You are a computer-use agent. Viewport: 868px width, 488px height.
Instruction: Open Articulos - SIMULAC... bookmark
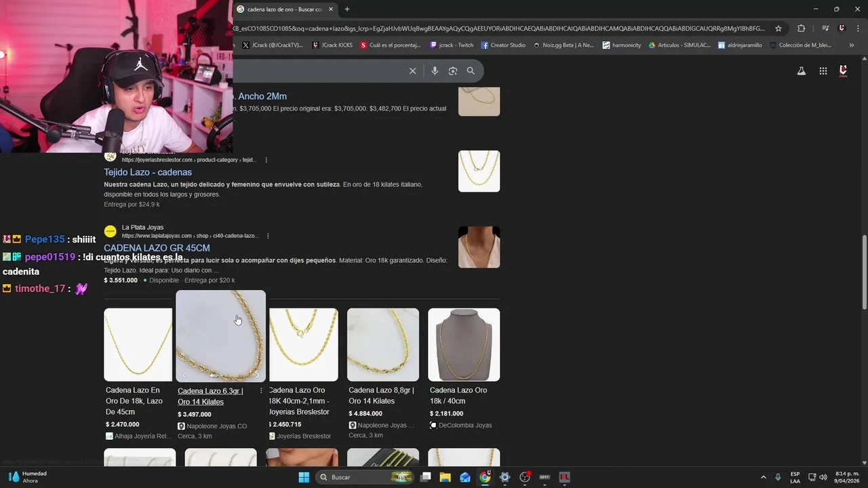(x=679, y=45)
